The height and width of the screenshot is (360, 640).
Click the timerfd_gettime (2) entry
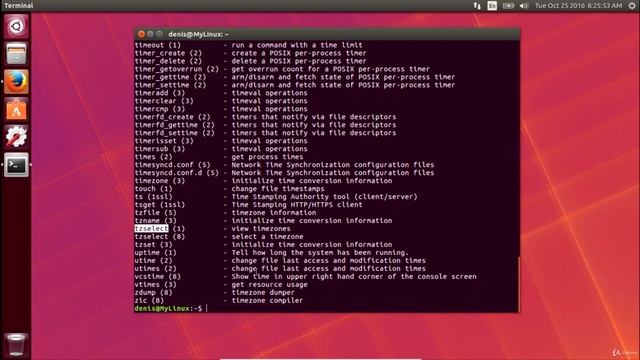click(175, 125)
